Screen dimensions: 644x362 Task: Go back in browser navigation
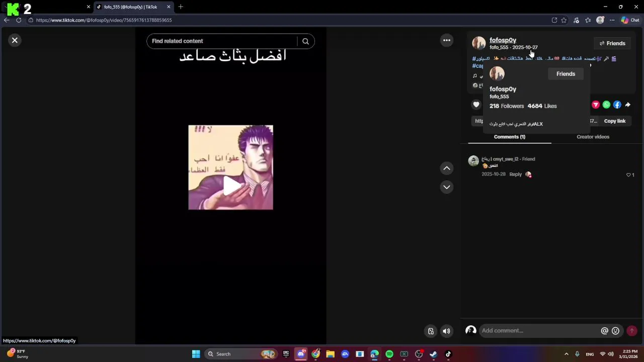(6, 20)
